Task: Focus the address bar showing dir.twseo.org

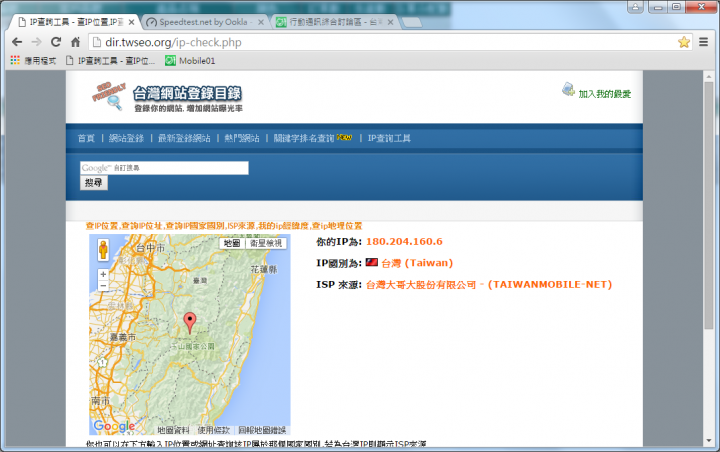Action: 383,42
